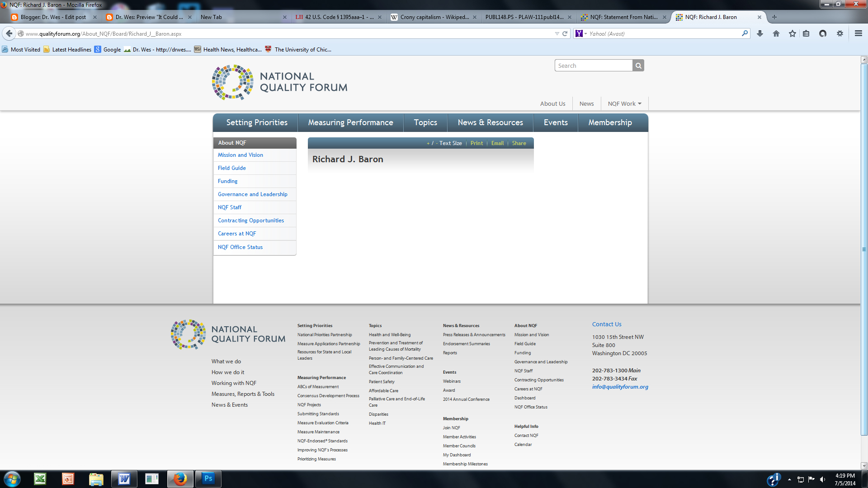Image resolution: width=868 pixels, height=488 pixels.
Task: Open the Health News bookmark
Action: [228, 49]
